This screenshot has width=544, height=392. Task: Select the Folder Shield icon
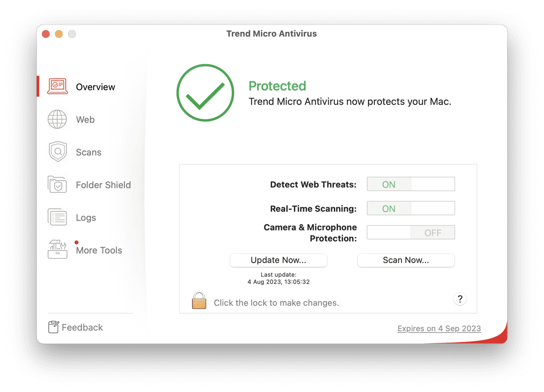[x=57, y=184]
